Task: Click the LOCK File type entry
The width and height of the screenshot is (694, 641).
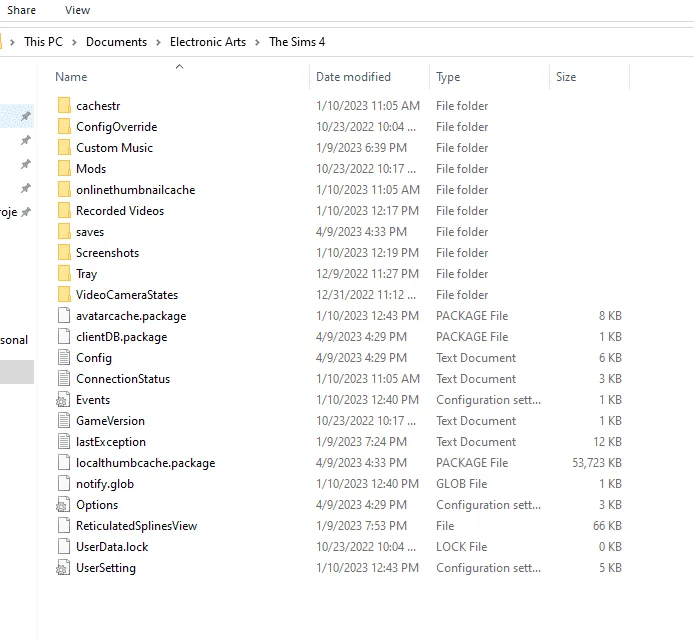Action: point(461,547)
